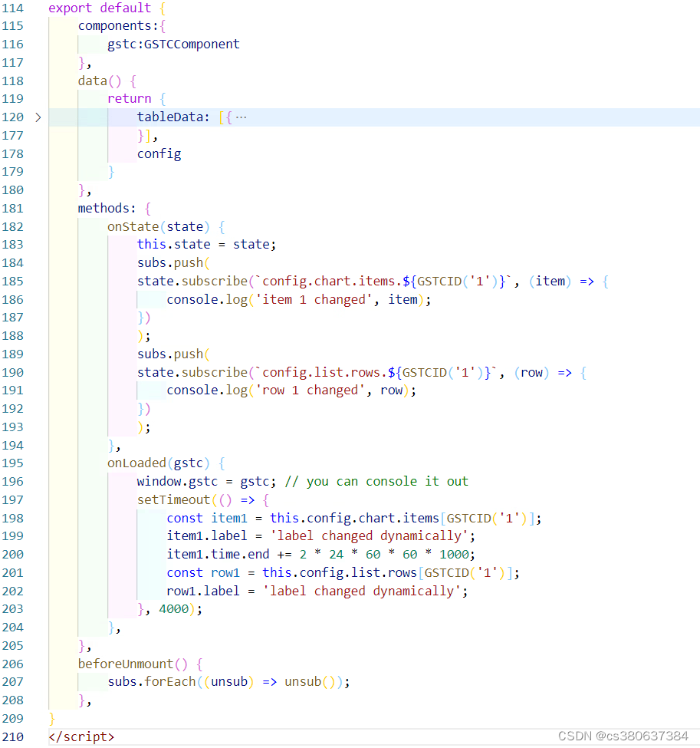Click 'const item1' on line 198
The width and height of the screenshot is (700, 748).
pos(207,518)
